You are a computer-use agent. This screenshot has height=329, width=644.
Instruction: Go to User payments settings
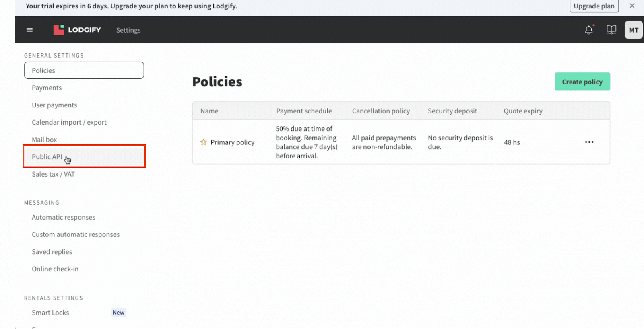[54, 105]
